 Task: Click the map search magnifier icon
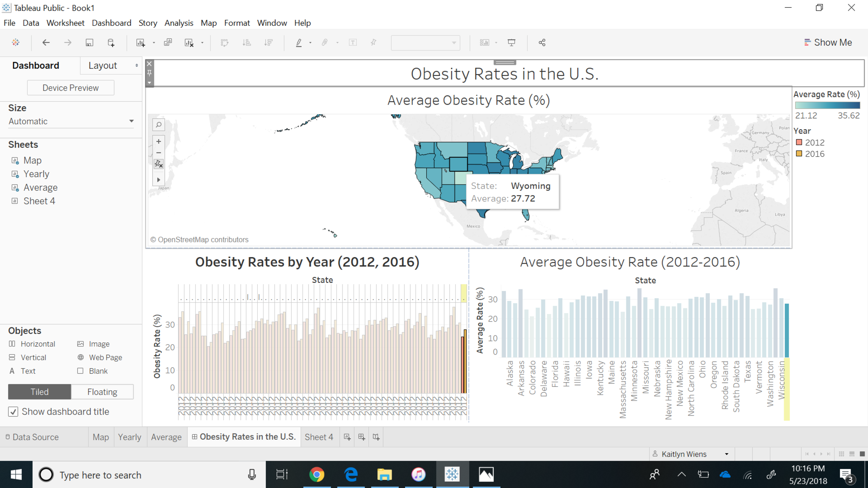pyautogui.click(x=159, y=125)
